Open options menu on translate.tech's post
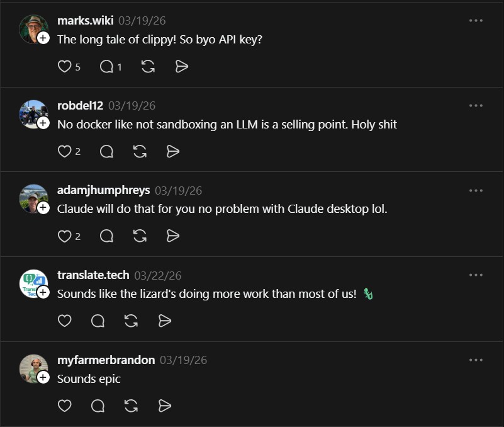 476,275
